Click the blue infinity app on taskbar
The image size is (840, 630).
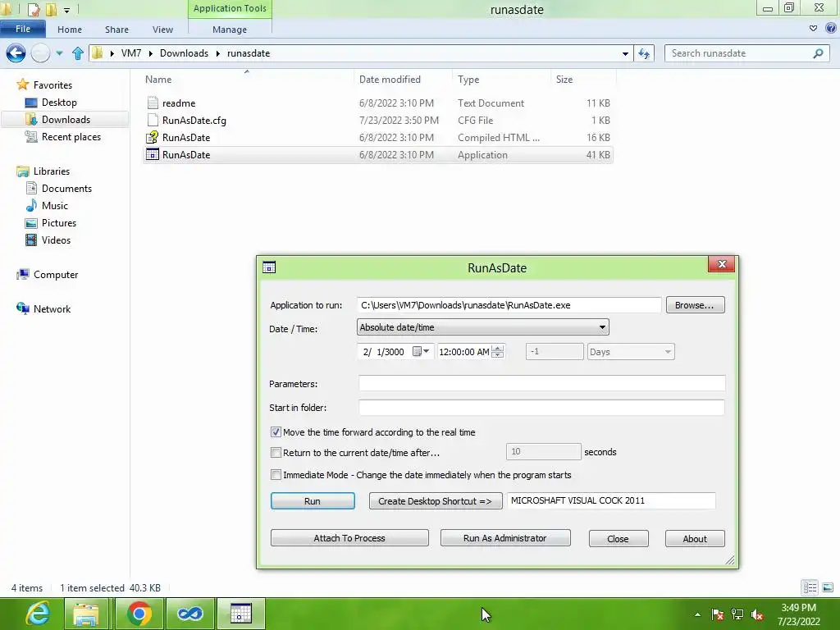190,614
